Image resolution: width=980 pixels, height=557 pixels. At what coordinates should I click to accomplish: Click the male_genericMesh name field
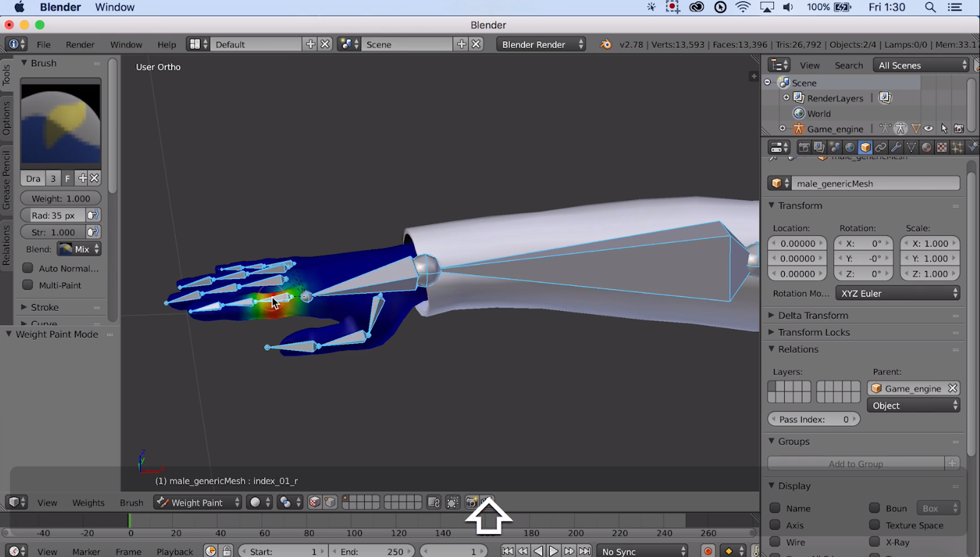click(x=877, y=183)
